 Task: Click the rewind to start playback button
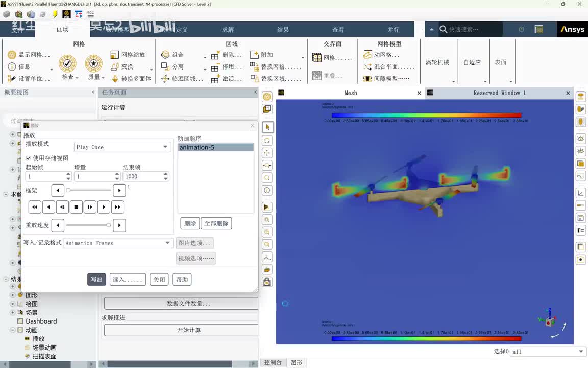point(35,207)
